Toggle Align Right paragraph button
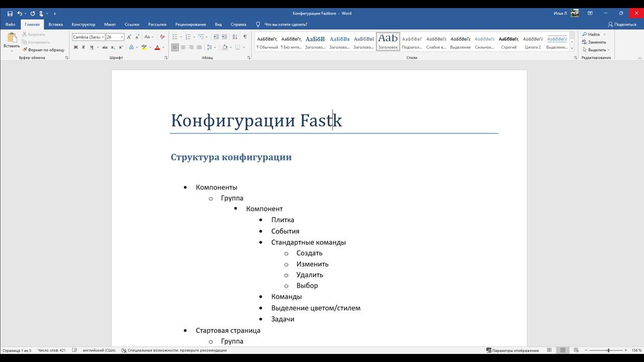The height and width of the screenshot is (362, 644). pos(191,47)
